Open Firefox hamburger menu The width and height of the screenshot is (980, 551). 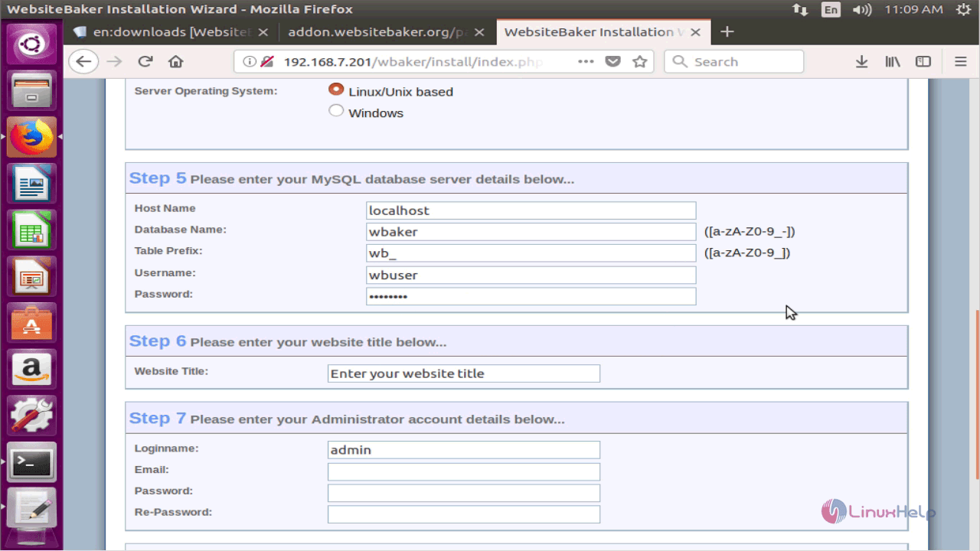coord(961,62)
